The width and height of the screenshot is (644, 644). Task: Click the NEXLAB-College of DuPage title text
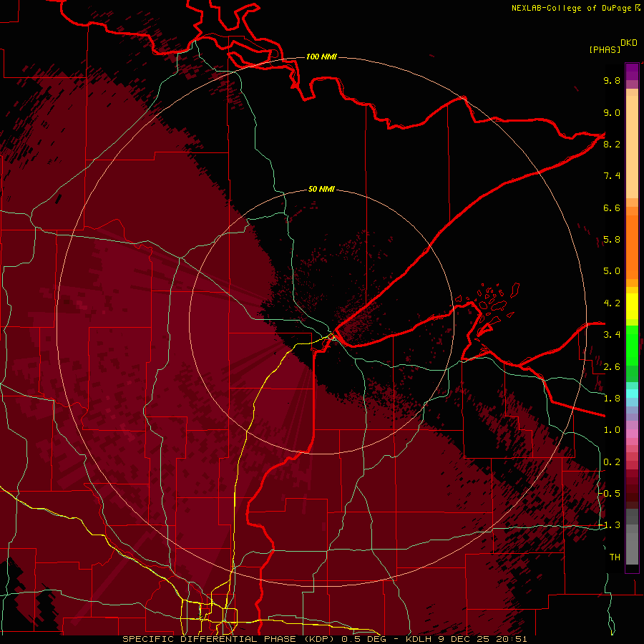571,8
